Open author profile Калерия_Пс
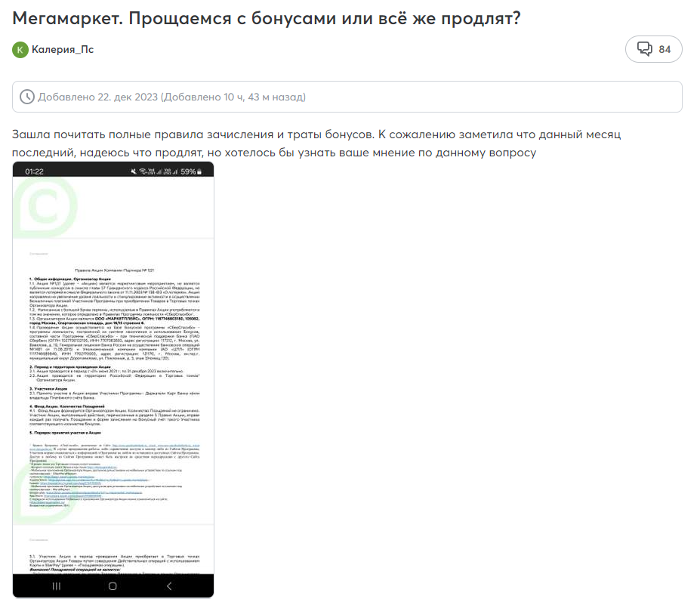700x599 pixels. point(63,50)
